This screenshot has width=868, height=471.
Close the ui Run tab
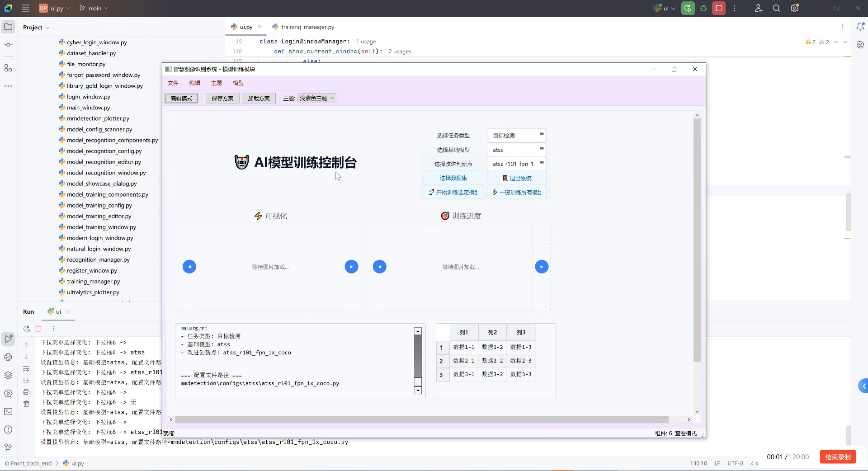[x=68, y=312]
